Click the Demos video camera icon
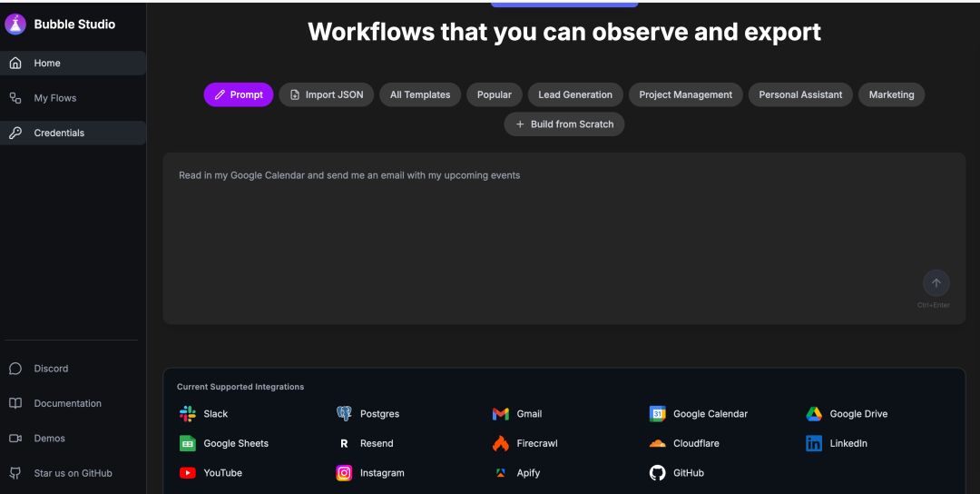Viewport: 980px width, 494px height. point(15,439)
